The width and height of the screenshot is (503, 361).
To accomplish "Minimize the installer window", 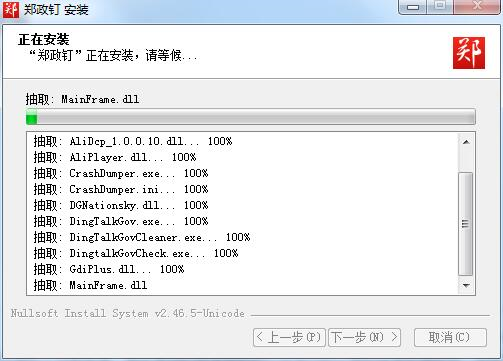I will [x=413, y=6].
